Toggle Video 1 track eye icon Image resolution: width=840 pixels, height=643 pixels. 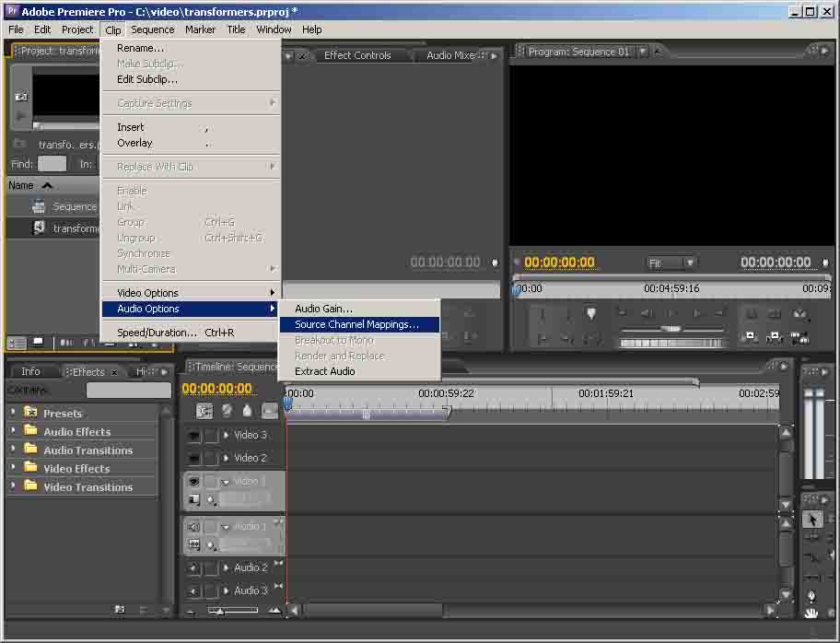(x=194, y=481)
